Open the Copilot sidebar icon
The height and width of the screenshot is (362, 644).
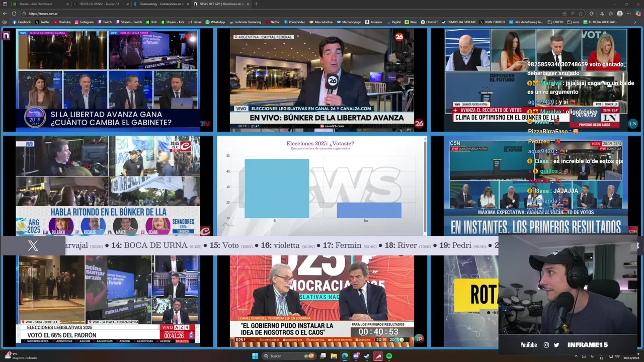(638, 14)
